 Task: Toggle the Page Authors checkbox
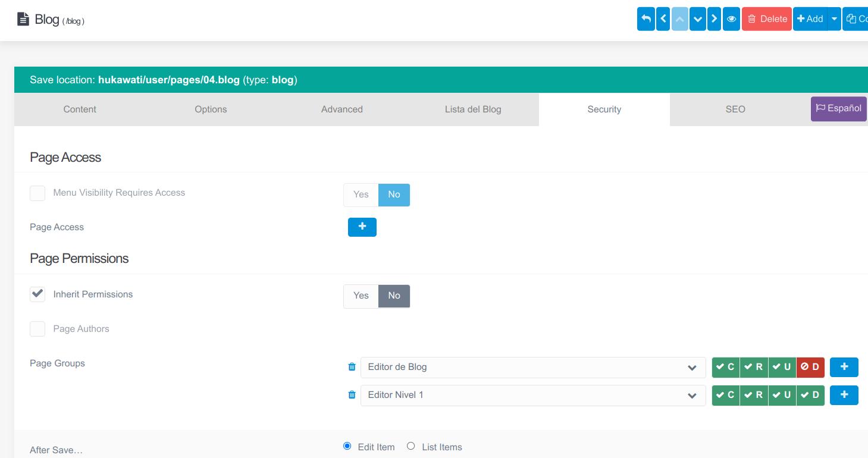click(37, 329)
